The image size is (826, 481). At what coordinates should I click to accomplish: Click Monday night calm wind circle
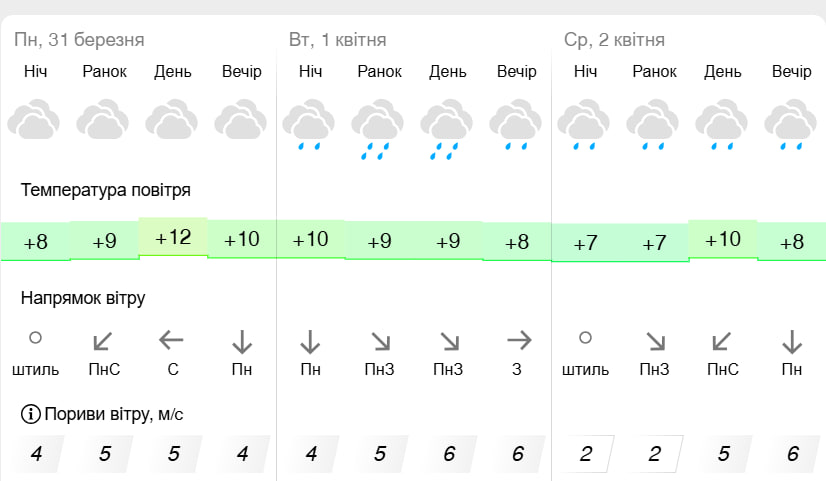(35, 338)
